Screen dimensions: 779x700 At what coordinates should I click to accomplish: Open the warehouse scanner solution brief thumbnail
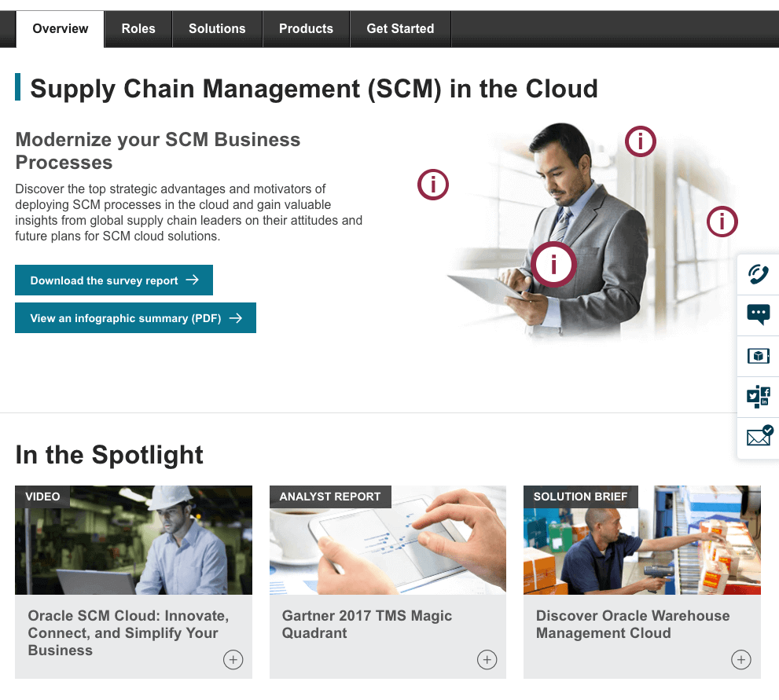point(641,541)
